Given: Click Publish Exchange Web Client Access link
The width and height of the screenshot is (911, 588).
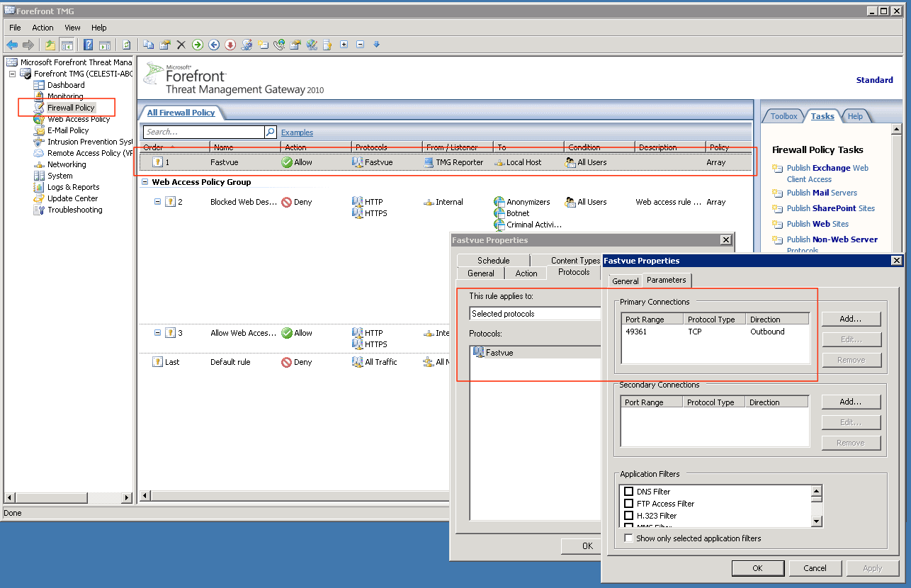Looking at the screenshot, I should [827, 174].
